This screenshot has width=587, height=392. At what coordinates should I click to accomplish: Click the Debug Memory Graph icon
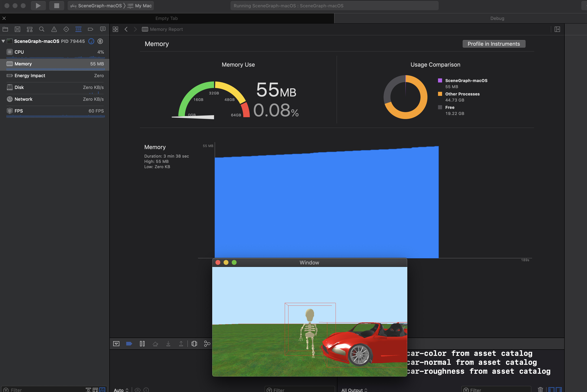click(x=207, y=344)
